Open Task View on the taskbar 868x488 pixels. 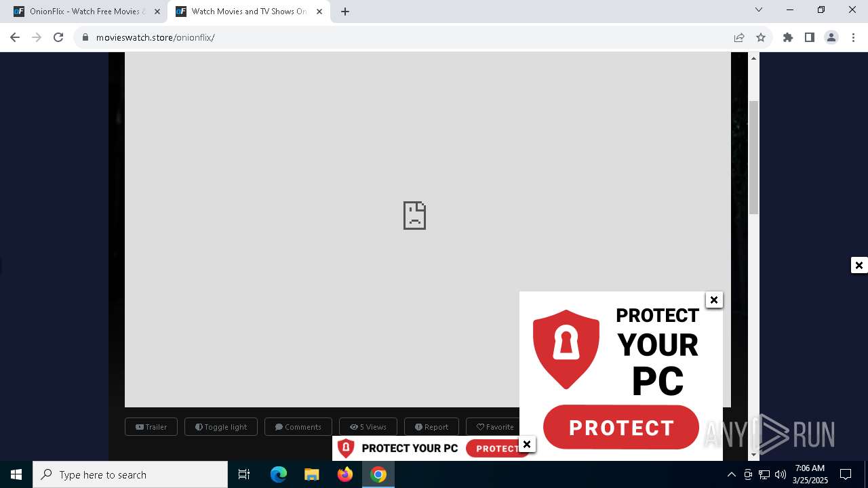pos(244,474)
